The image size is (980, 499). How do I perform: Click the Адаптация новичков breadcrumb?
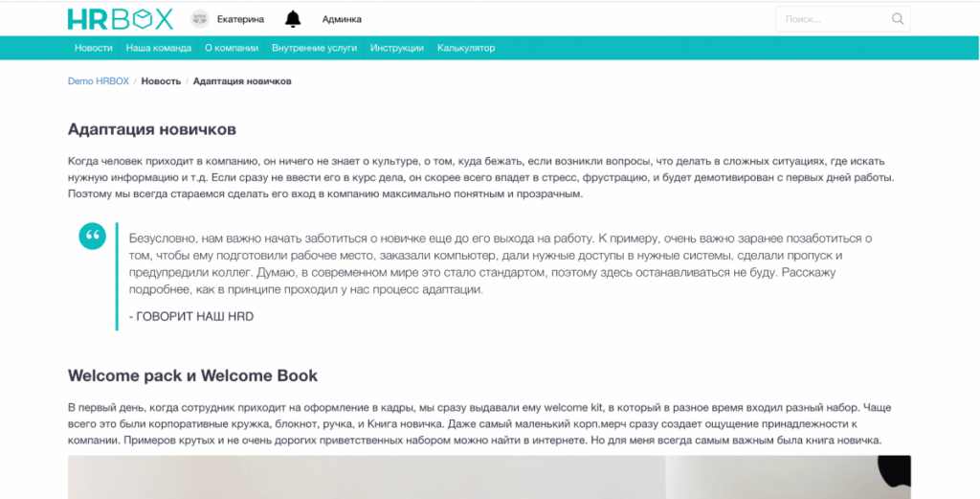click(242, 81)
